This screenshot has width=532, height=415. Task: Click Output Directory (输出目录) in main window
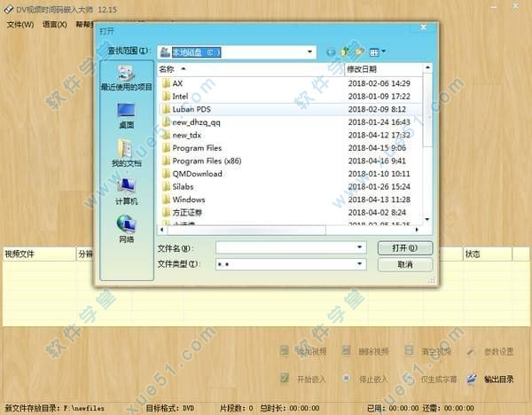(x=491, y=379)
